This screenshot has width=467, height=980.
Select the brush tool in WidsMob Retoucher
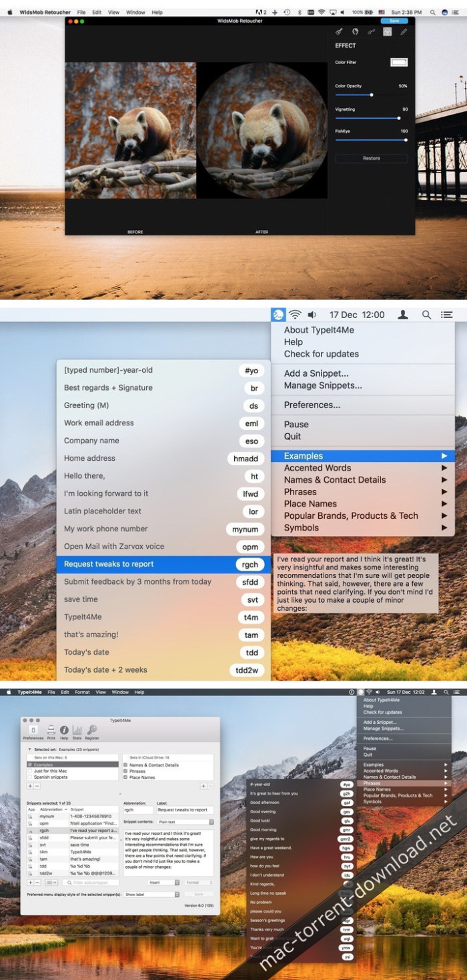pos(339,31)
